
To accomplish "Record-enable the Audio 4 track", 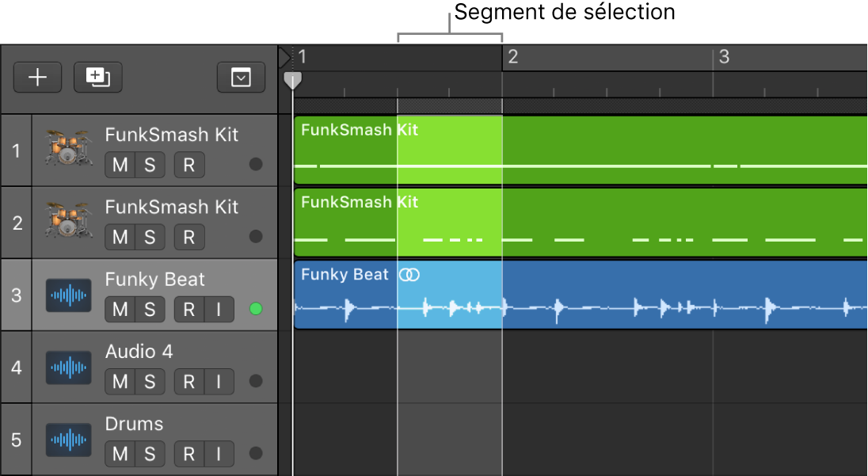I will (x=188, y=382).
